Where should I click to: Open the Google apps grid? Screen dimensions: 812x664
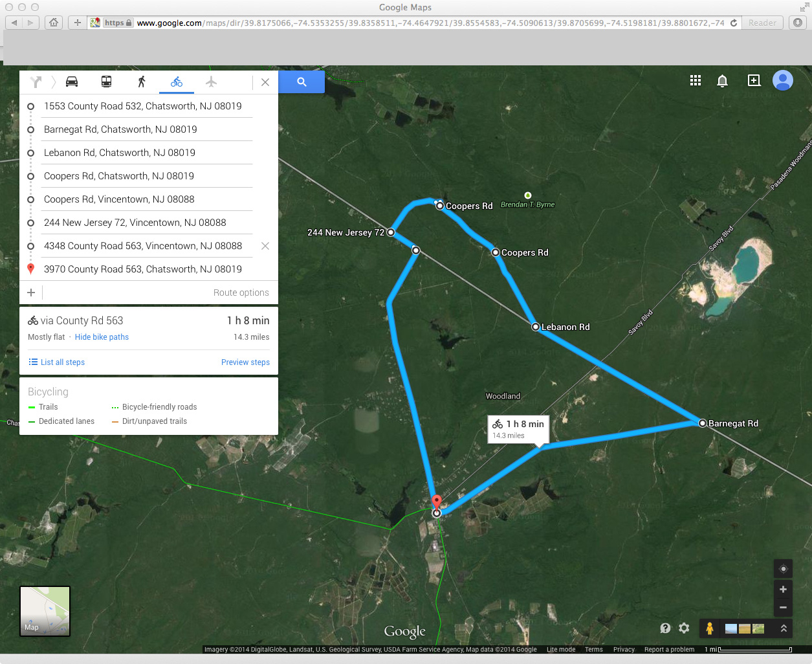pyautogui.click(x=696, y=80)
